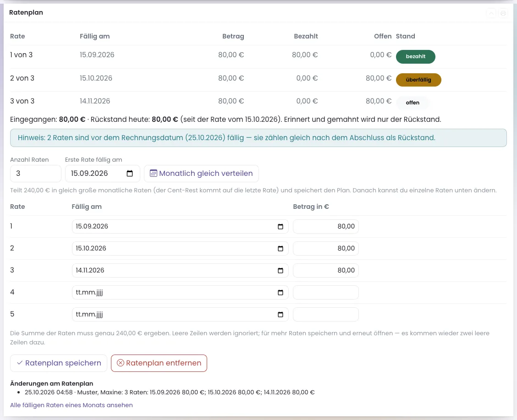This screenshot has height=420, width=517.
Task: Click the überfällig status badge
Action: pyautogui.click(x=418, y=80)
